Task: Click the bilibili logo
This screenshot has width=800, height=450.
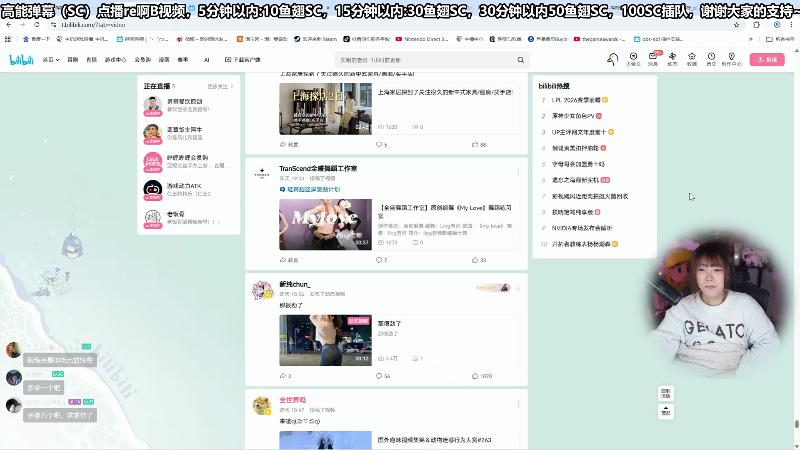Action: (21, 60)
